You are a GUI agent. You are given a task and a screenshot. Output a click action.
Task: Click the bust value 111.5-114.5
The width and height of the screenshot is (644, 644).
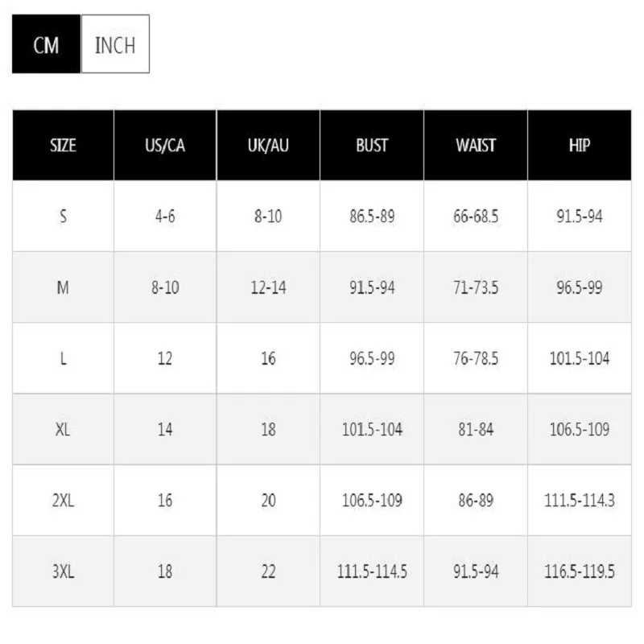click(372, 572)
